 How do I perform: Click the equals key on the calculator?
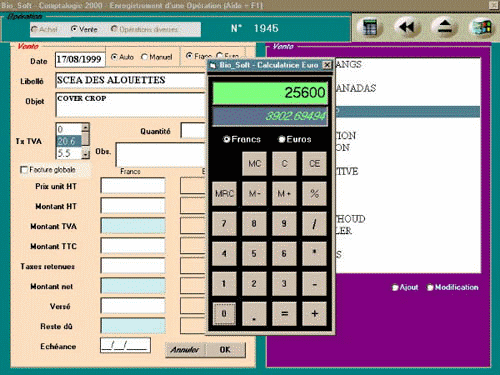(284, 314)
